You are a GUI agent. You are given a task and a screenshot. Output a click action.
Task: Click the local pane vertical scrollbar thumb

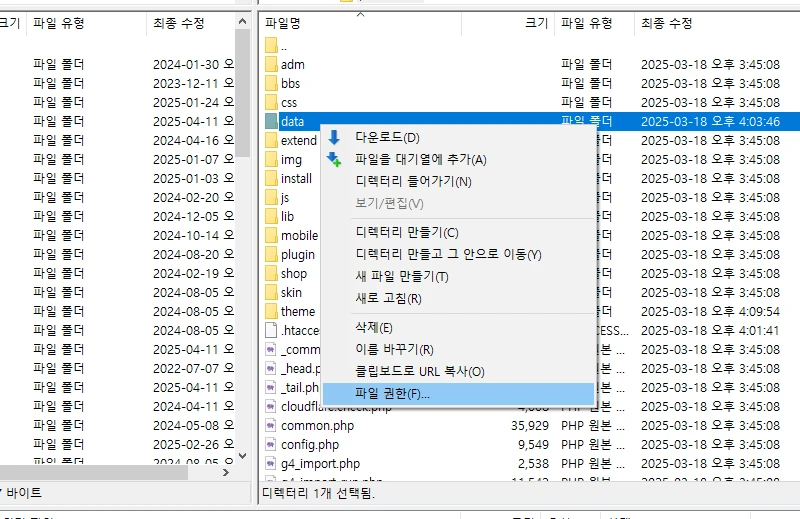pyautogui.click(x=242, y=93)
